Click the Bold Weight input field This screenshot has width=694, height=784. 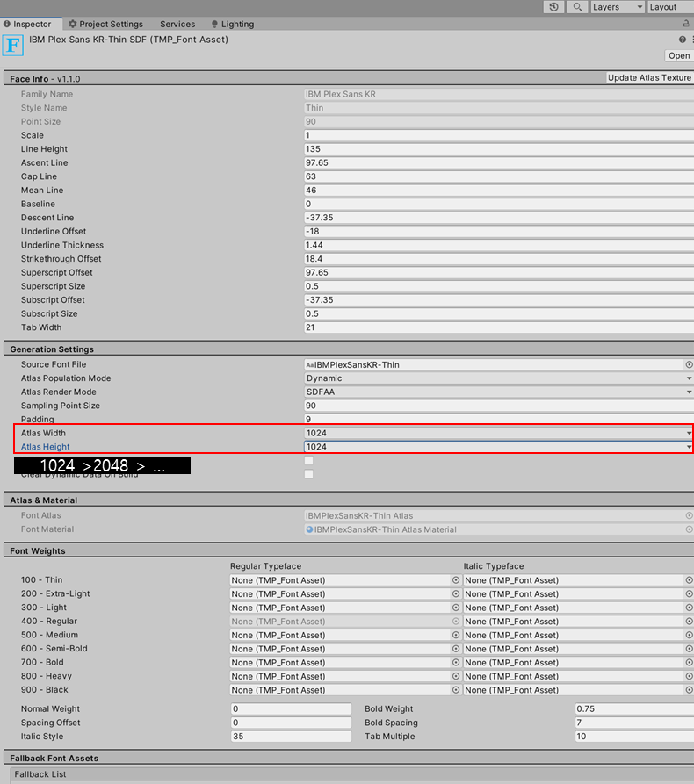634,709
